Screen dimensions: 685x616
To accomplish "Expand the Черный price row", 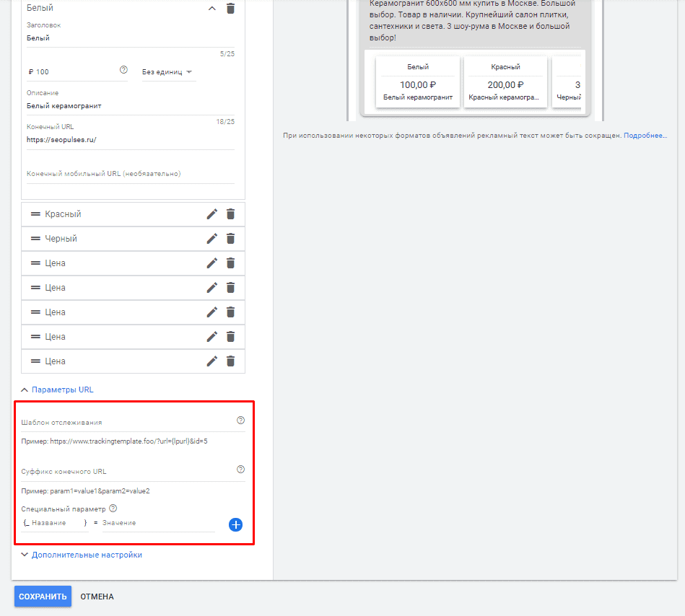I will point(133,238).
